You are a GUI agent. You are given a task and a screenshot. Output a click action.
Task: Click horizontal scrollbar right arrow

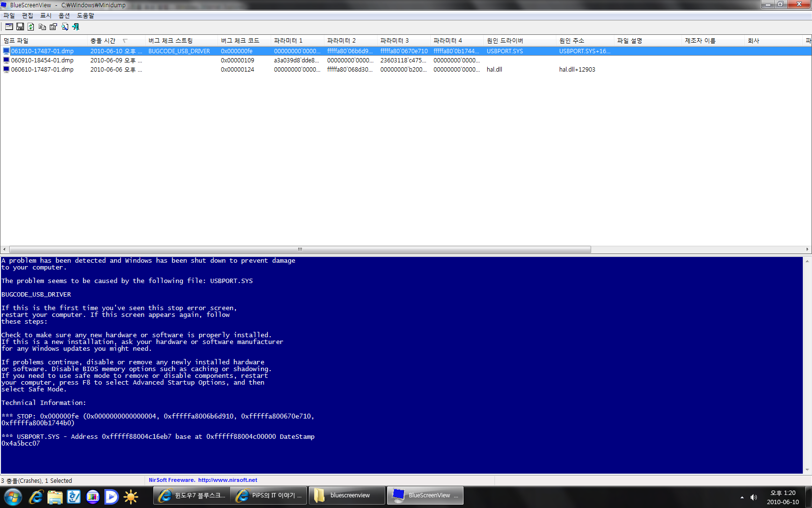(x=807, y=250)
